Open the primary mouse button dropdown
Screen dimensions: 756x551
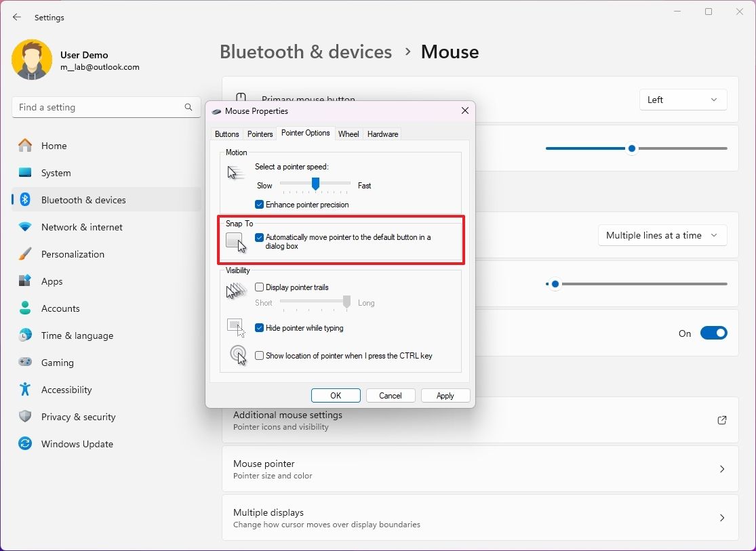click(x=682, y=100)
